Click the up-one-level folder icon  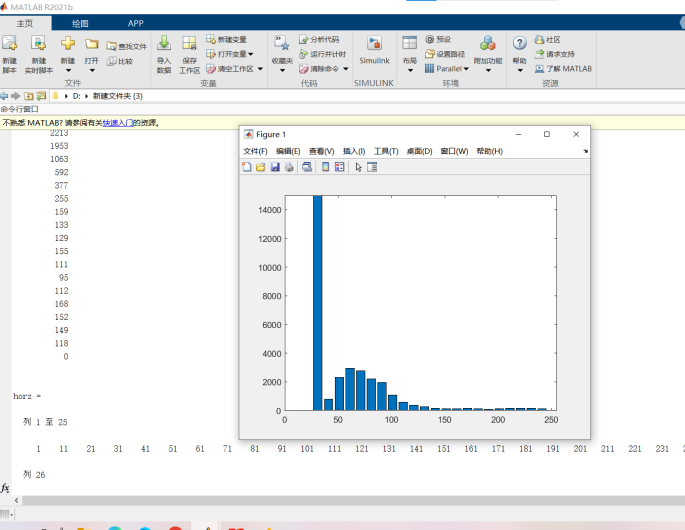(x=29, y=96)
